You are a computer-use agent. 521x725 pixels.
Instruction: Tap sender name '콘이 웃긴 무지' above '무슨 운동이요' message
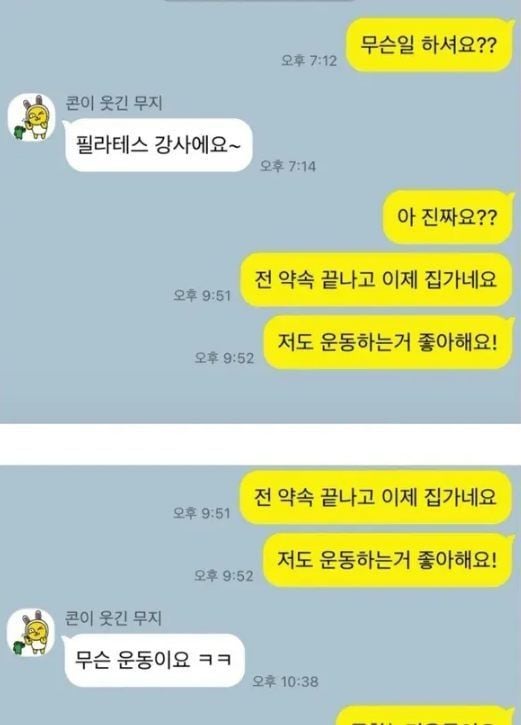pos(113,618)
